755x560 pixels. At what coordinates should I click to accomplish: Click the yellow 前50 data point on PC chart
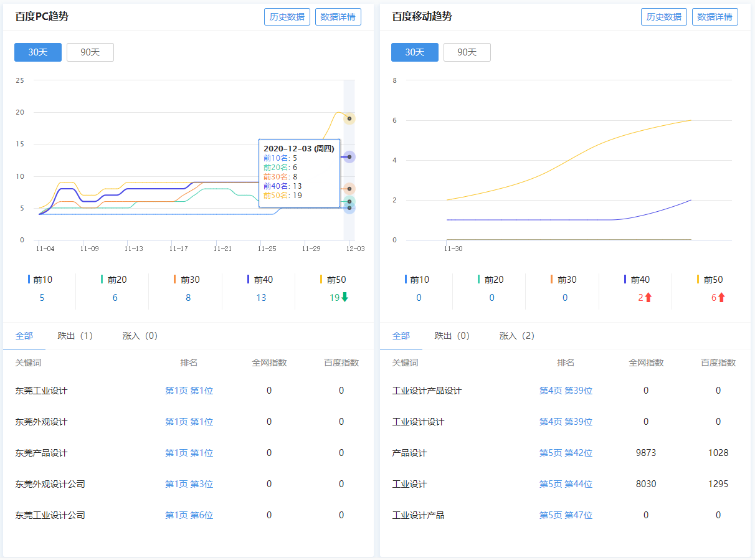(349, 118)
